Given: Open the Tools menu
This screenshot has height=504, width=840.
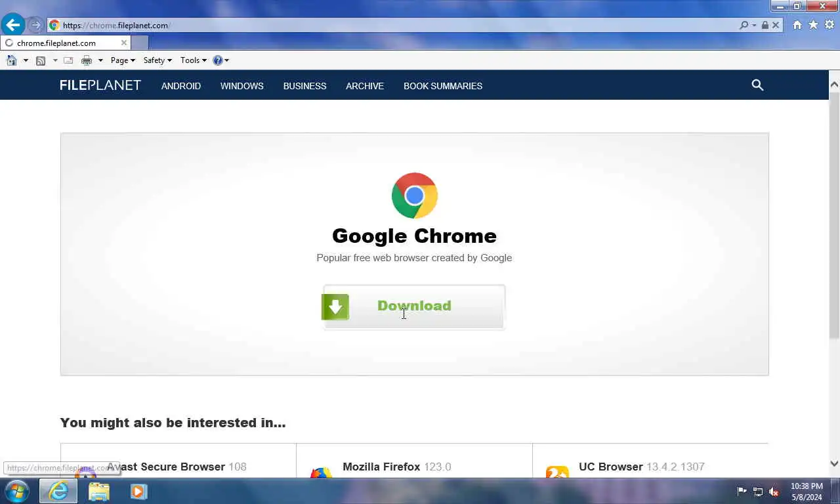Looking at the screenshot, I should (194, 60).
